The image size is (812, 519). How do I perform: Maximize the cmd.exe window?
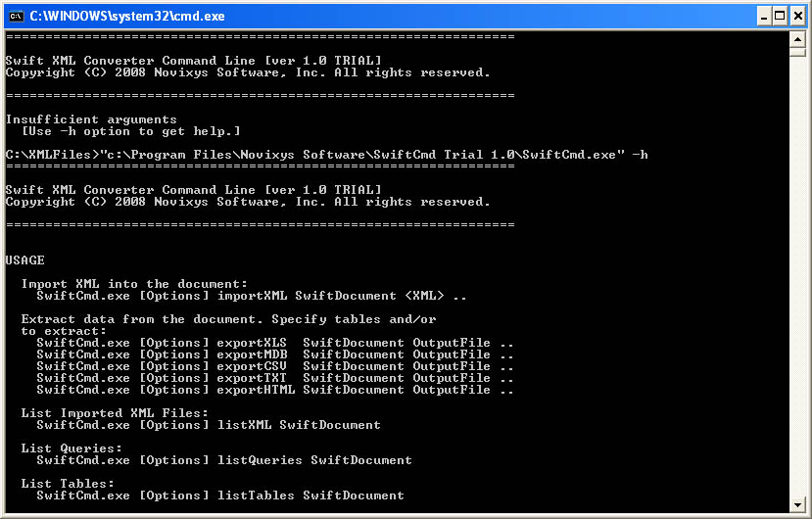click(x=780, y=16)
